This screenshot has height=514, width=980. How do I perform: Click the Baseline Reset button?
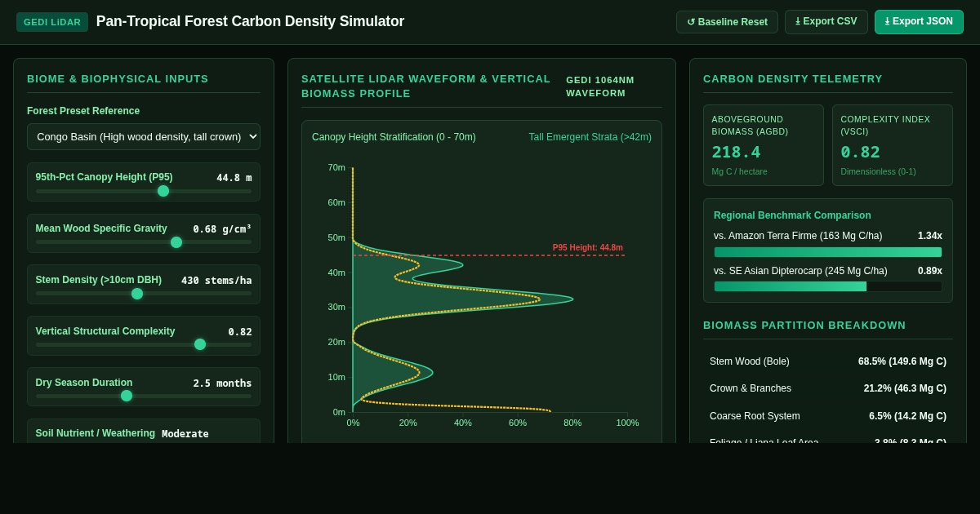click(x=727, y=22)
